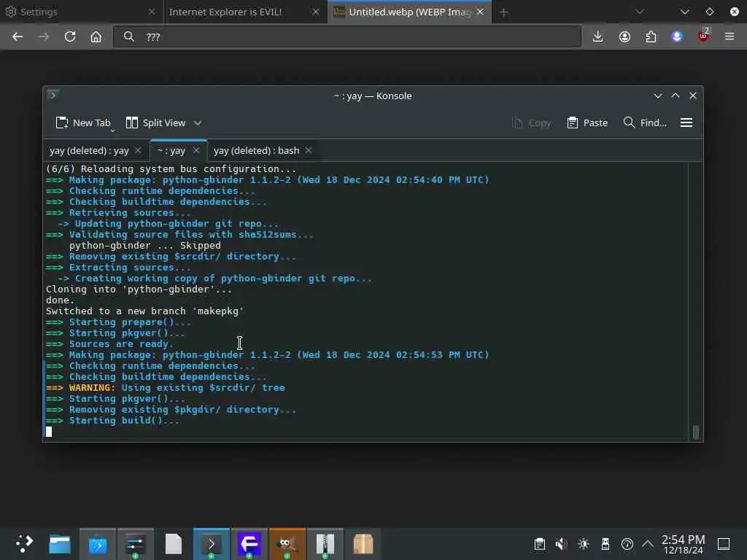Open the uBlock extension with badge 2

pos(703,36)
